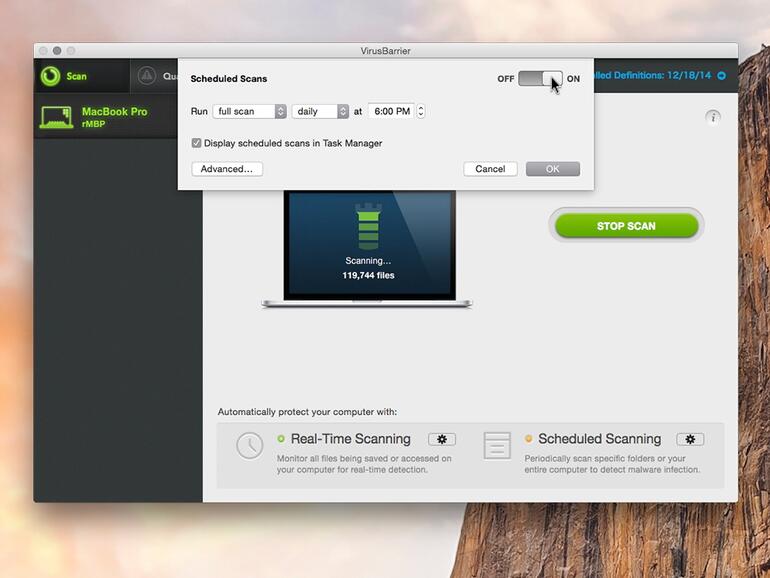770x578 pixels.
Task: Open the full scan type dropdown
Action: coord(249,111)
